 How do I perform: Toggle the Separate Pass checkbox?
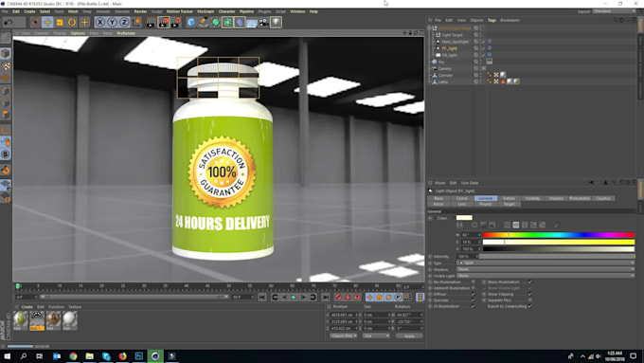coord(530,300)
